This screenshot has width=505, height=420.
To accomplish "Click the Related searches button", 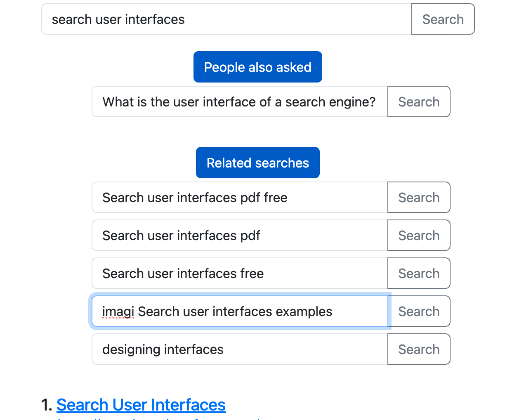I will click(257, 163).
